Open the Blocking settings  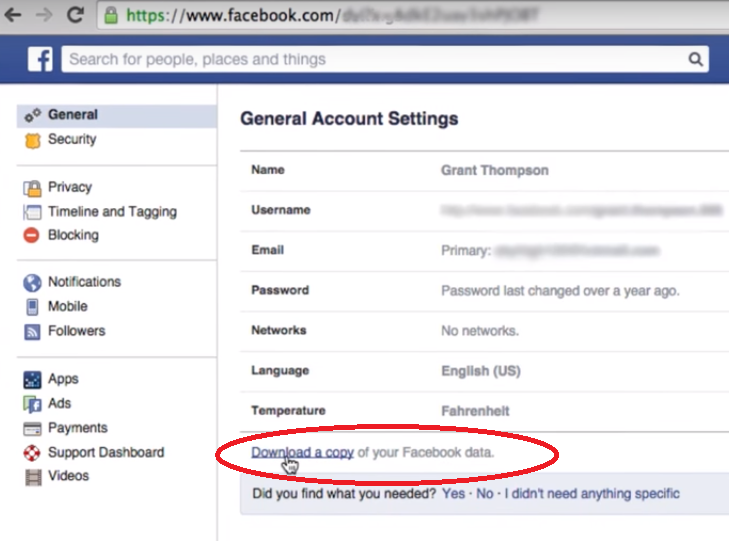coord(73,235)
